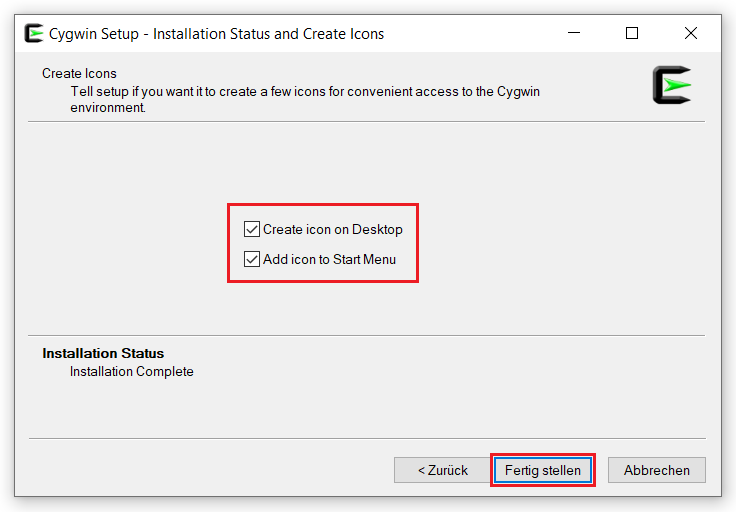Click the "Installation Complete" status text
Screen dimensions: 736x512
tap(131, 372)
